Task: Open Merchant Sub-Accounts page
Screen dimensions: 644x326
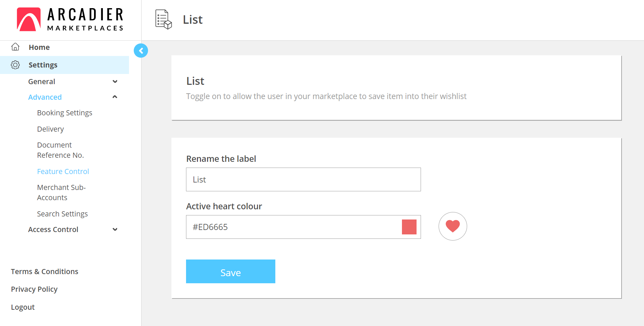Action: point(61,192)
